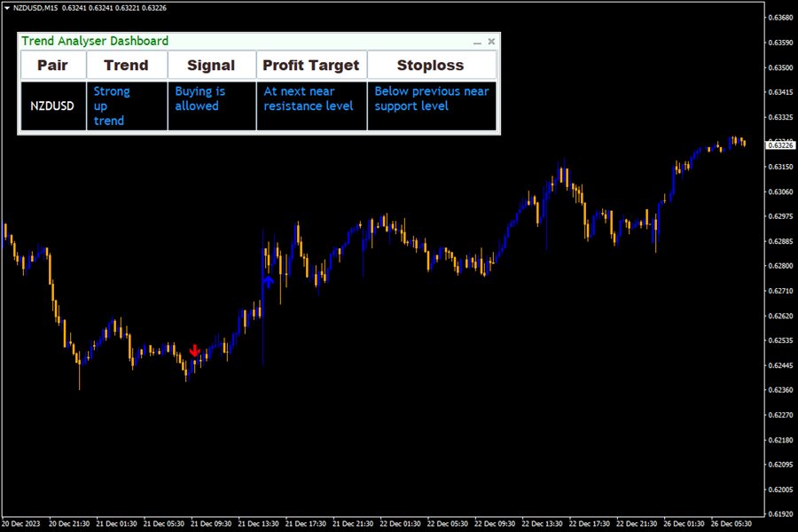Click the chart dropdown triangle beside NZDUSD,M15
Viewport: 798px width, 532px height.
[x=7, y=8]
